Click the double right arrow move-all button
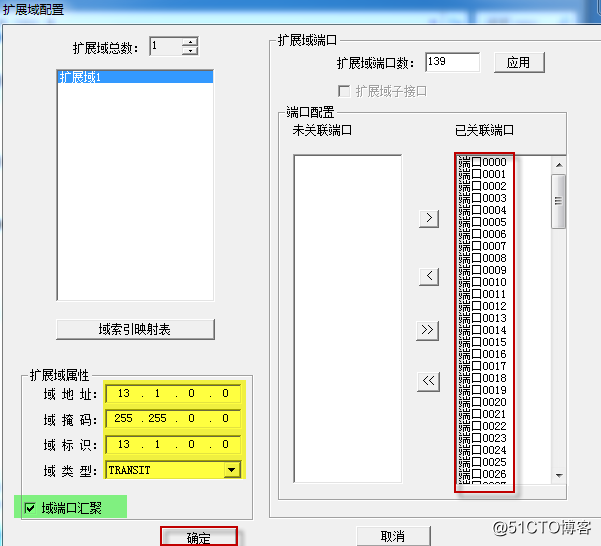601x546 pixels. [x=427, y=330]
